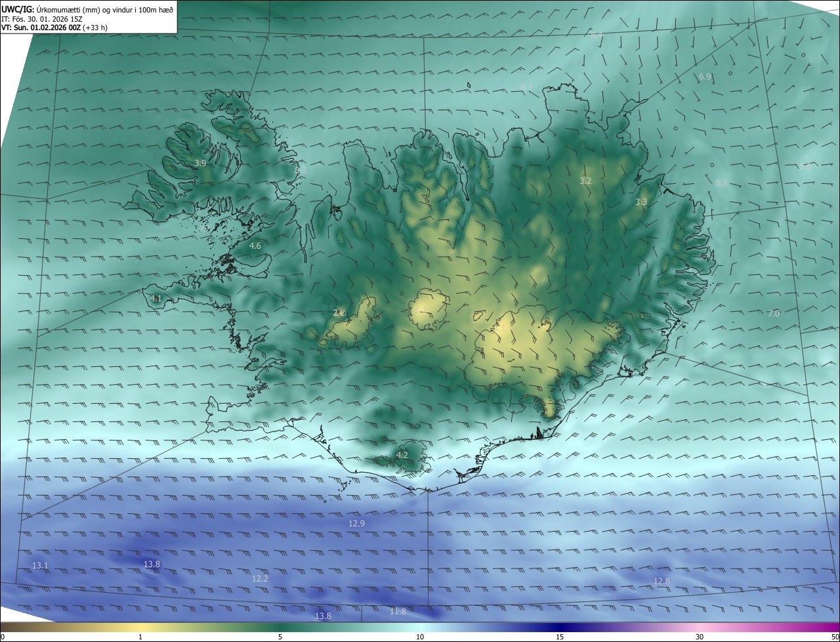Click the 3.9 value over the Westfjords
The height and width of the screenshot is (642, 840).
[200, 163]
